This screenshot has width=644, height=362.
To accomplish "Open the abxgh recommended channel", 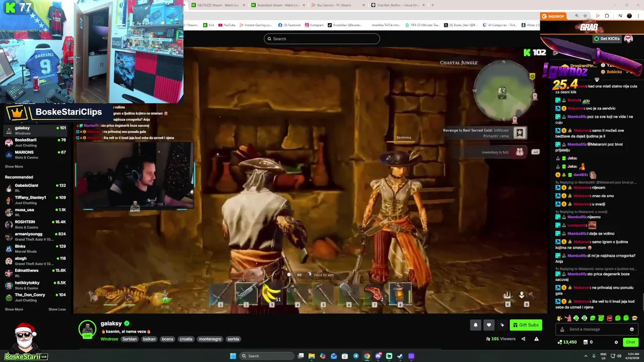I will pos(35,260).
